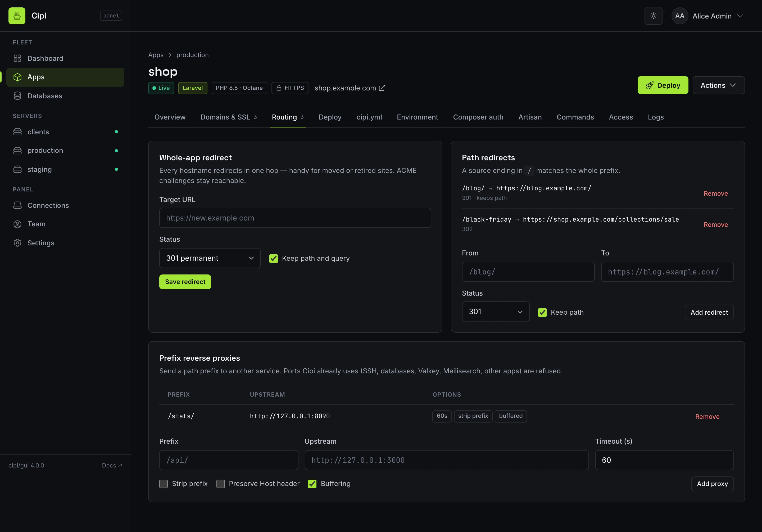Viewport: 762px width, 532px height.
Task: Uncheck Keep path and query
Action: click(x=274, y=258)
